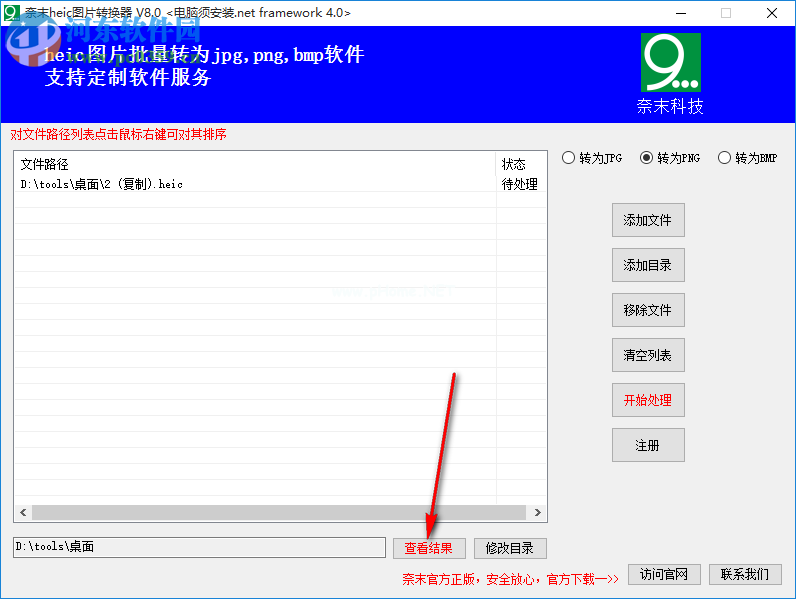796x599 pixels.
Task: Click the 添加目录 button
Action: (648, 265)
